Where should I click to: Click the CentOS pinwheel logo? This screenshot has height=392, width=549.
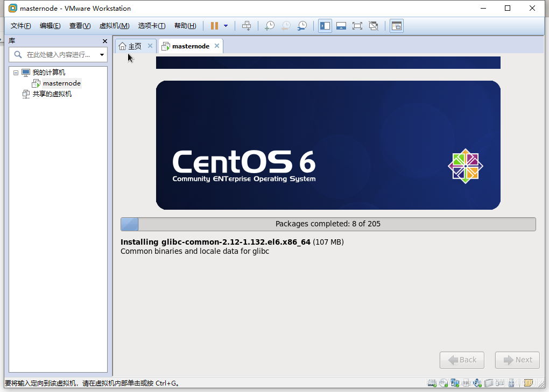pos(466,166)
